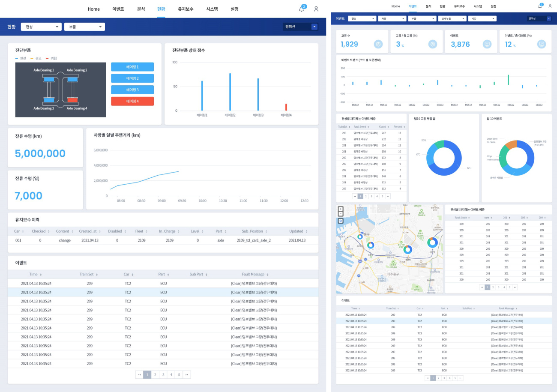Go to page 2 in left 이벤트 pagination
The width and height of the screenshot is (557, 392).
(155, 374)
